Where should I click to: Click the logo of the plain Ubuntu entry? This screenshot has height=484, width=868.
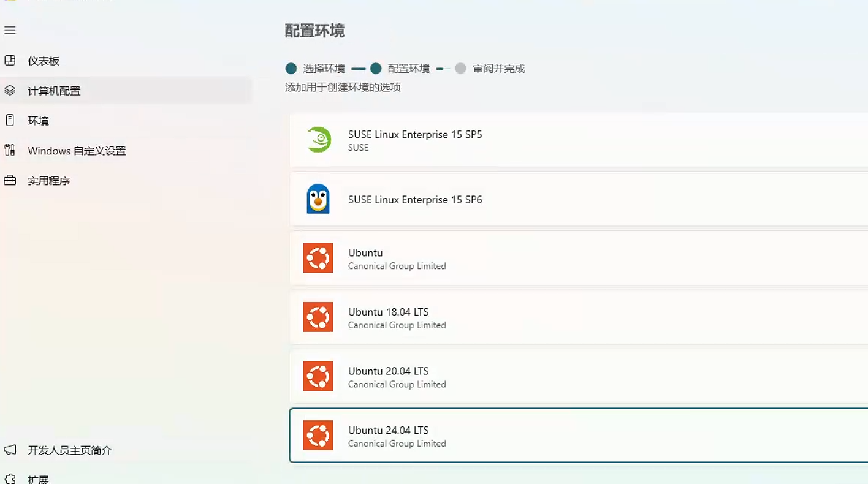(318, 258)
